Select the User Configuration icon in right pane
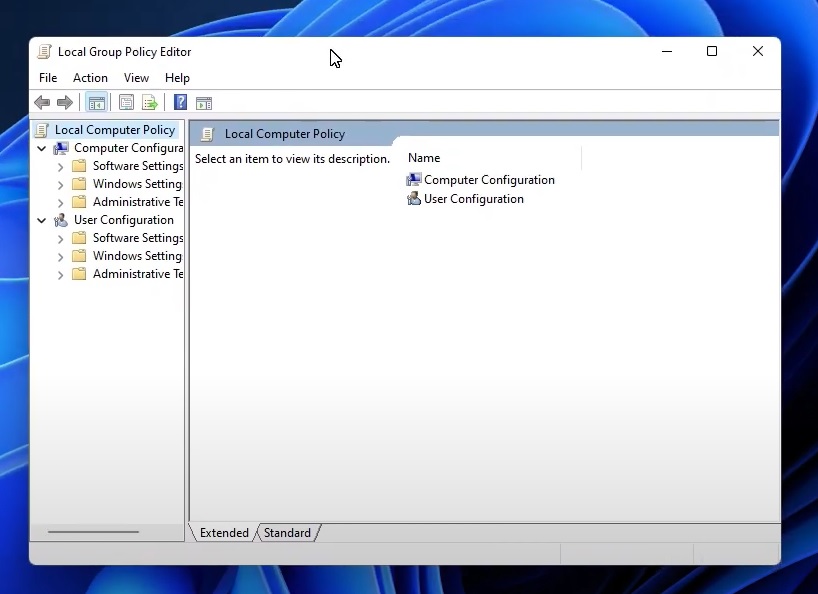This screenshot has height=594, width=818. pos(414,199)
